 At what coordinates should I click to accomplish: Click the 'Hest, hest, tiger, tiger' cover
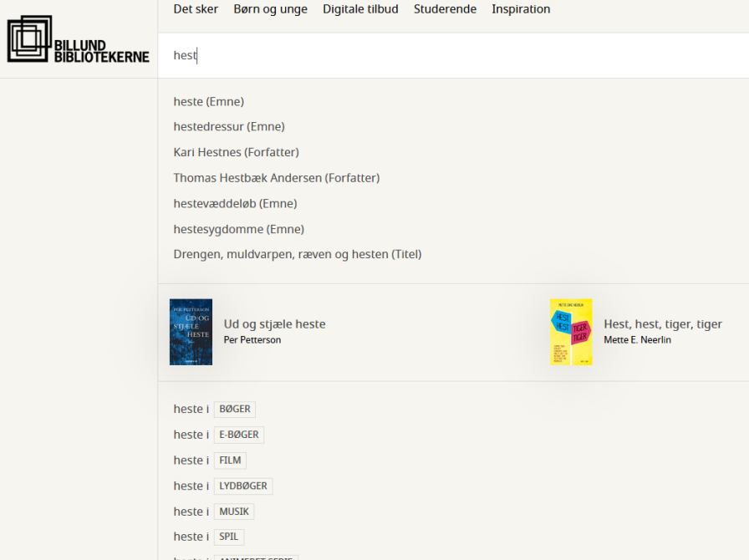tap(571, 332)
